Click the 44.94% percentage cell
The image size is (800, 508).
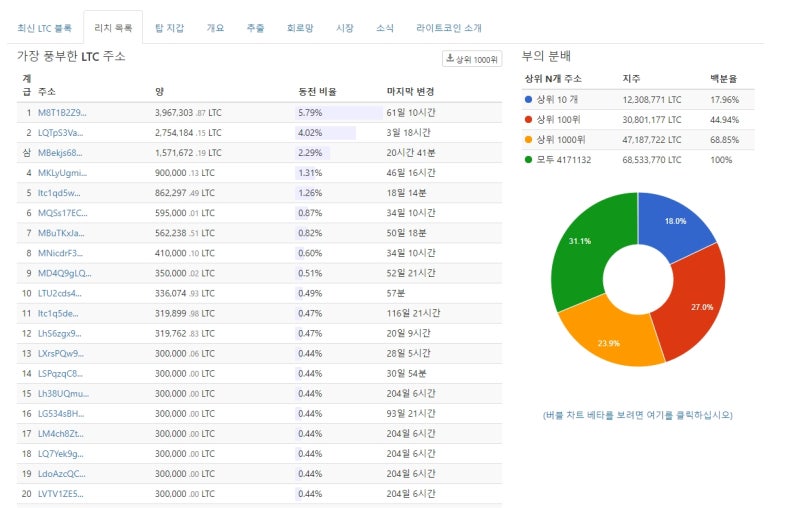724,119
